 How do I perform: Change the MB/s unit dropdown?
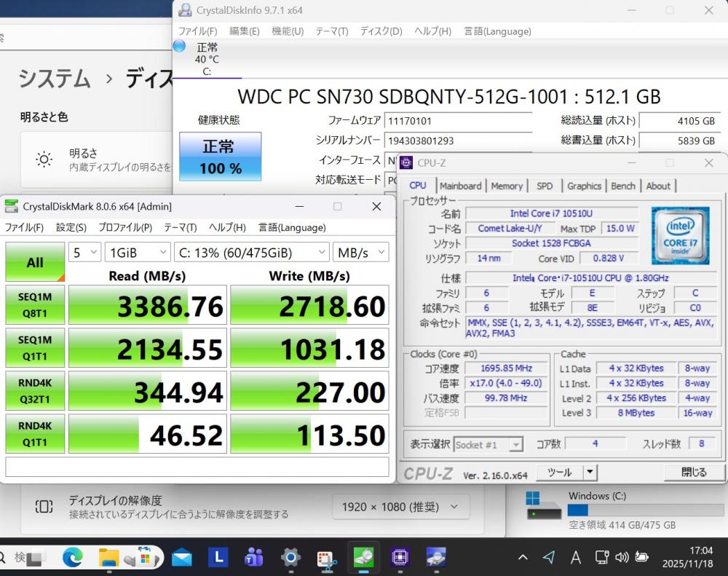361,253
